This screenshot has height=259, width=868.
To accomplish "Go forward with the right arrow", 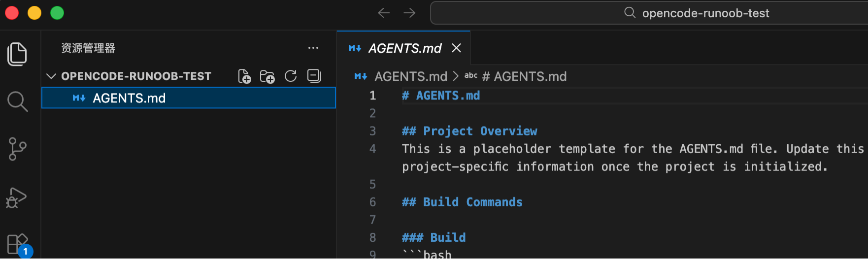I will coord(409,13).
